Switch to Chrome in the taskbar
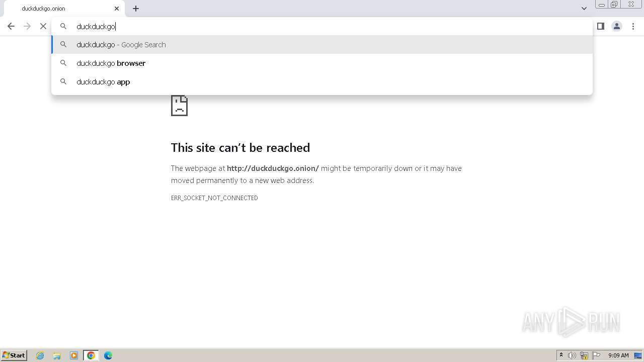Screen dimensions: 644x362 pyautogui.click(x=91, y=355)
